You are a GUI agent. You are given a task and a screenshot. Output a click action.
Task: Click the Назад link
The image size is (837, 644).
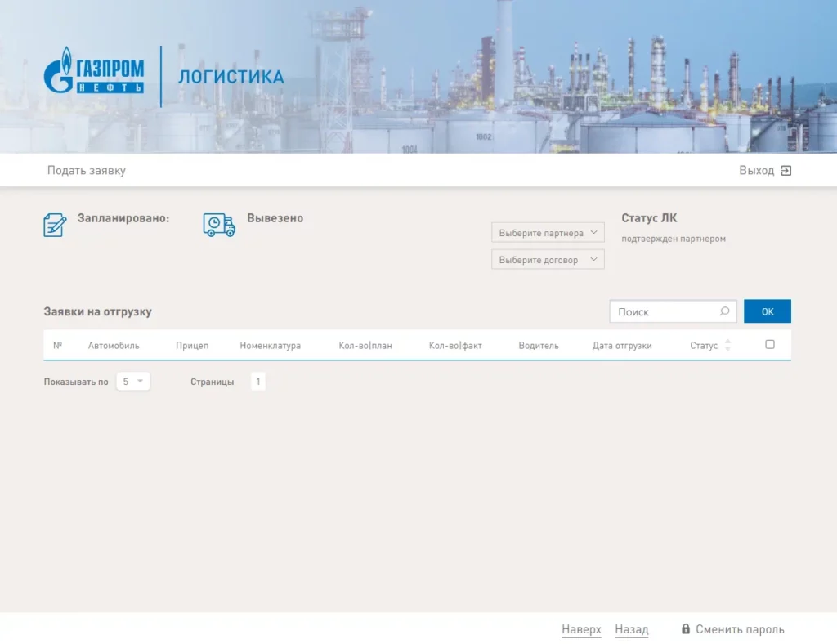pyautogui.click(x=632, y=629)
